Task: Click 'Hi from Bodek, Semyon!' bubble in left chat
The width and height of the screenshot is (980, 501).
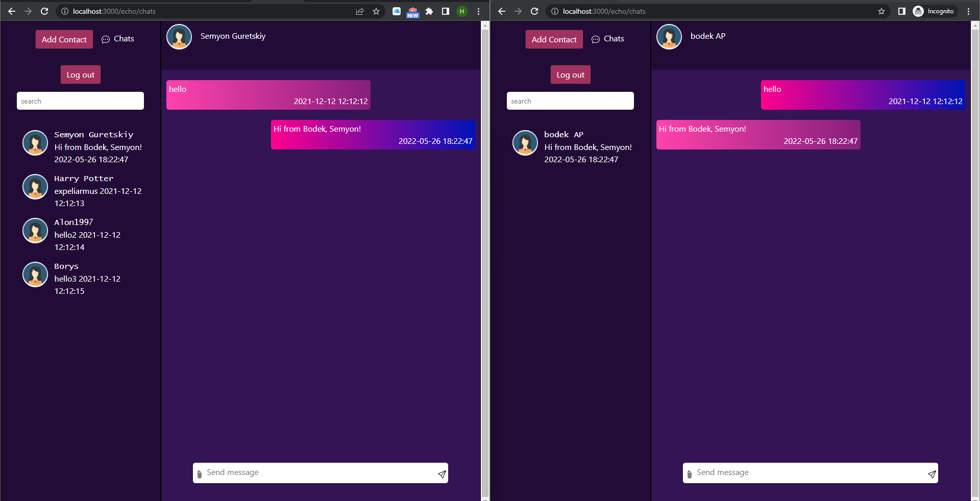Action: click(373, 135)
